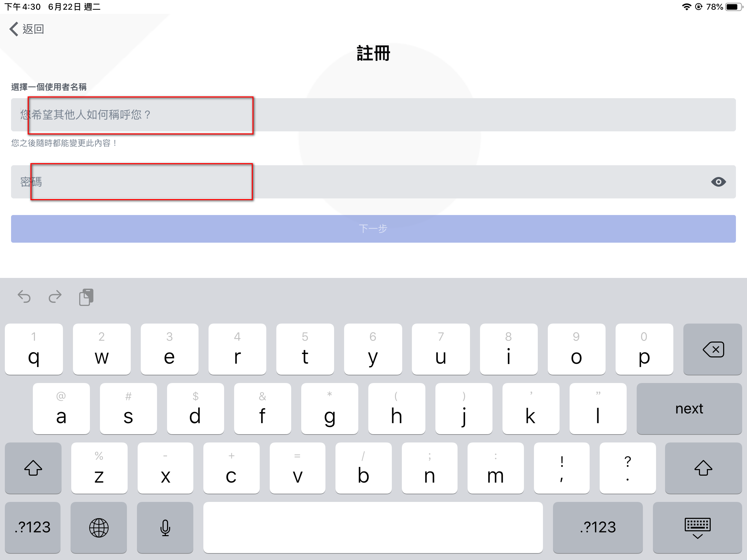
Task: Hide the keyboard with dismiss key
Action: [697, 528]
